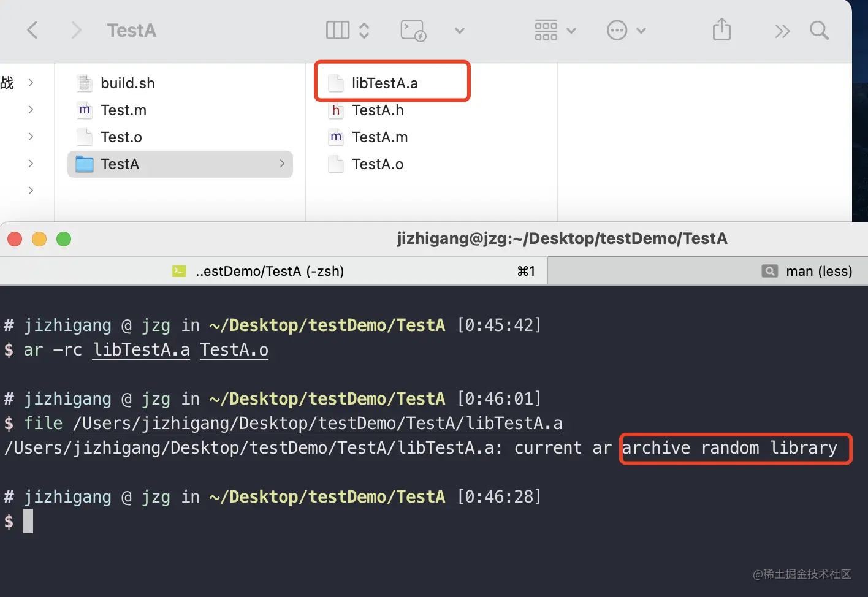
Task: Expand the TestA folder chevron
Action: [x=282, y=164]
